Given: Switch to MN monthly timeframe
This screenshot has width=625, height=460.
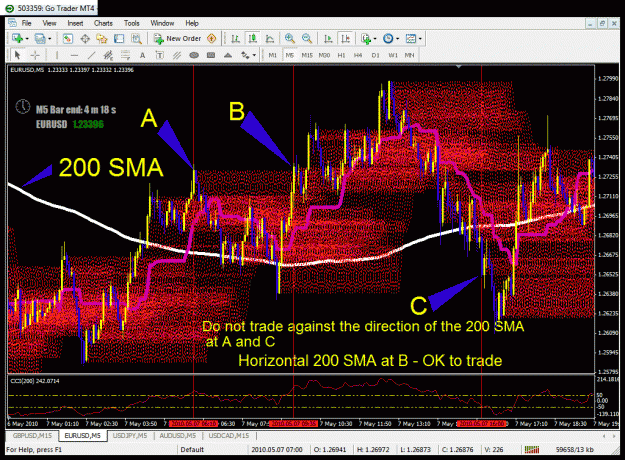Looking at the screenshot, I should pos(409,55).
